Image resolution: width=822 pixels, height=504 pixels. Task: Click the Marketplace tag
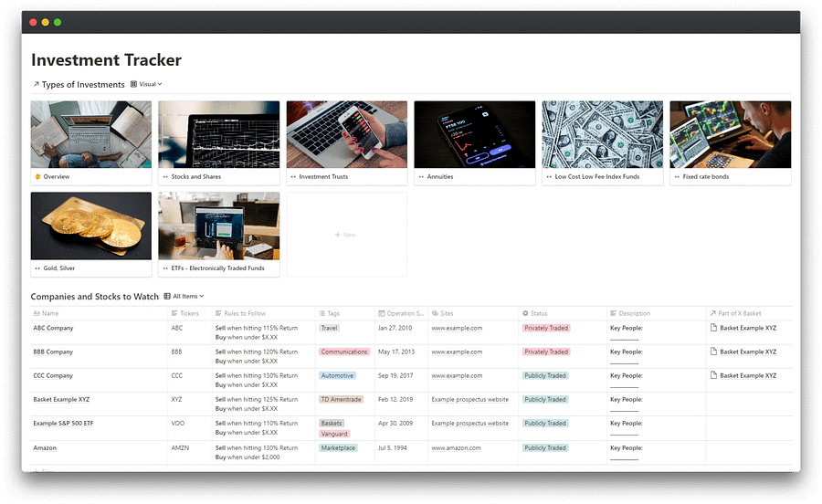338,448
